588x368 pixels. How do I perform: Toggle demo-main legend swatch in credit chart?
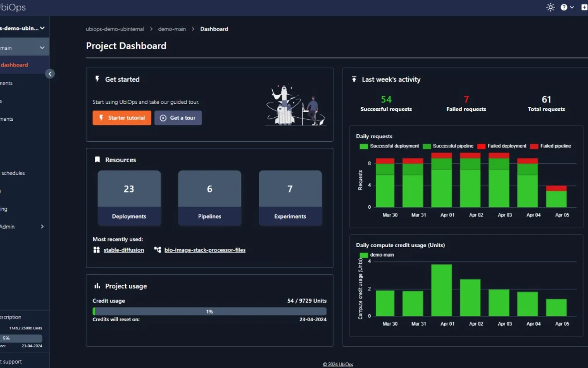(364, 255)
